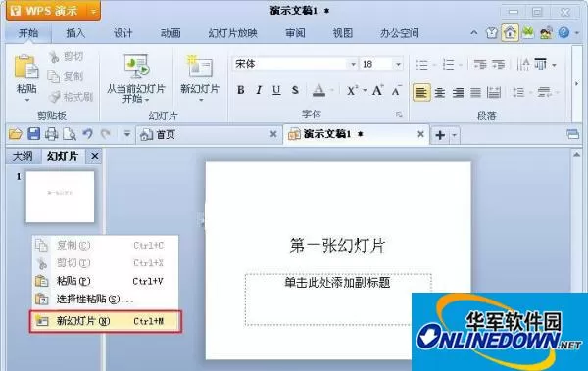The width and height of the screenshot is (588, 371).
Task: Decrease font size with the A- icon
Action: [396, 90]
